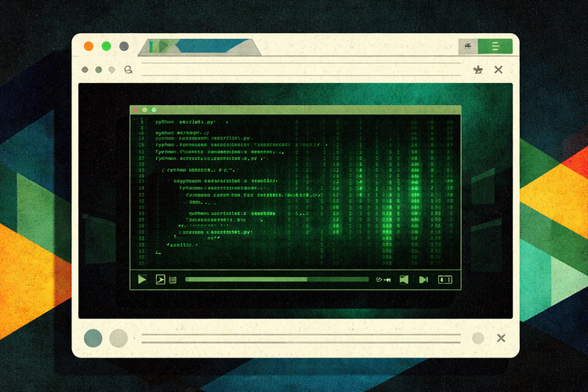Open the green hamburger menu button
588x392 pixels.
[x=495, y=46]
